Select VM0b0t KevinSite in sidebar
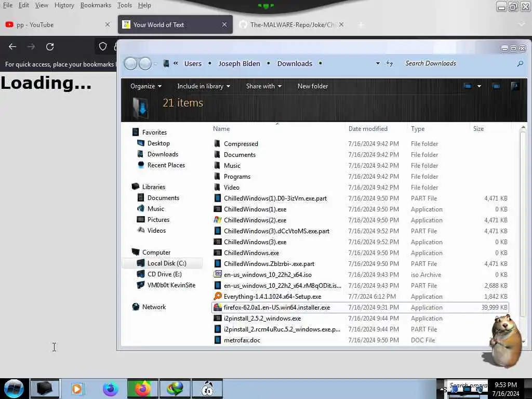The width and height of the screenshot is (532, 399). [x=166, y=285]
